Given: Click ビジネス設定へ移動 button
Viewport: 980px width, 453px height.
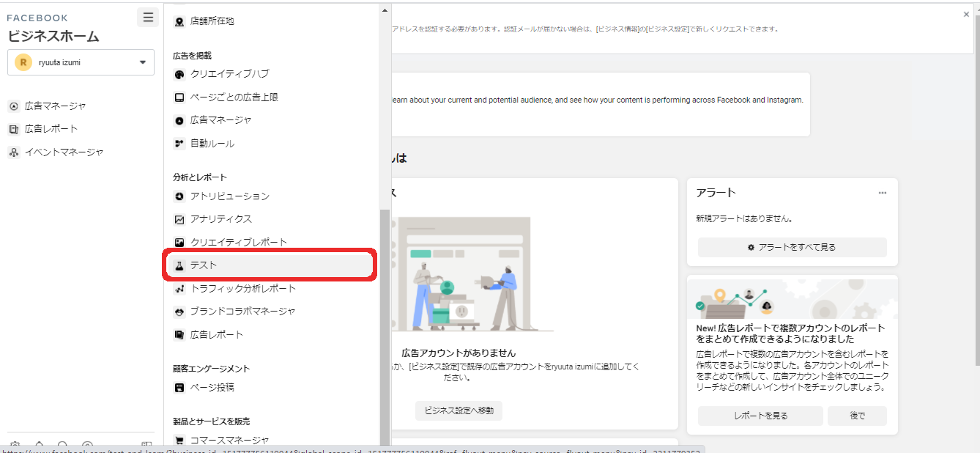Looking at the screenshot, I should [459, 410].
